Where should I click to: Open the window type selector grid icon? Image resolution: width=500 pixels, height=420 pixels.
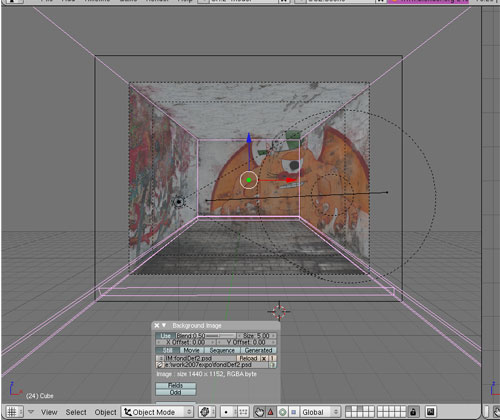[15, 412]
